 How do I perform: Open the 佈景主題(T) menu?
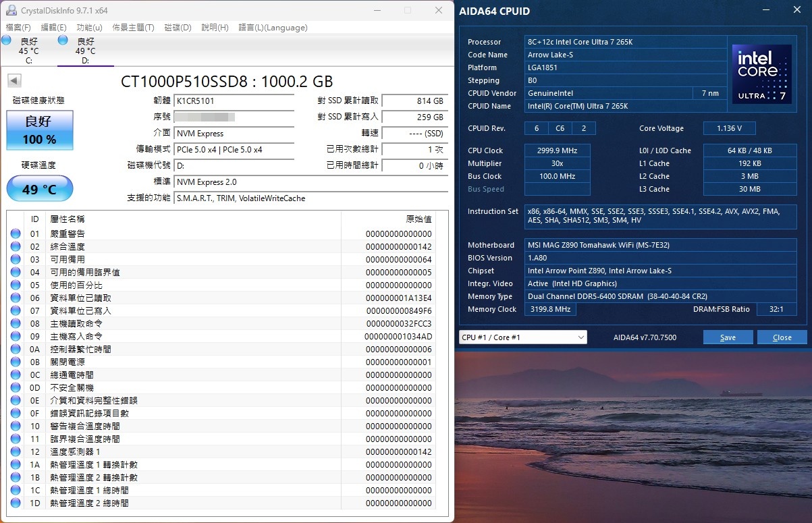[133, 28]
